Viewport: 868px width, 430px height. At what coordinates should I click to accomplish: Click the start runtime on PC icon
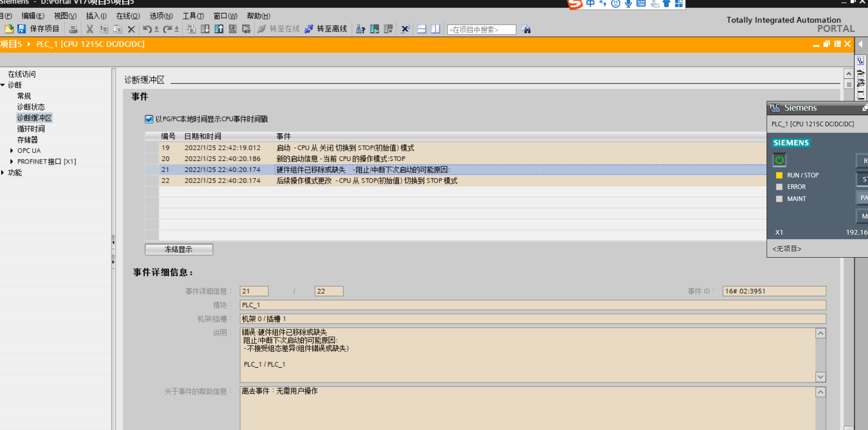coord(247,29)
